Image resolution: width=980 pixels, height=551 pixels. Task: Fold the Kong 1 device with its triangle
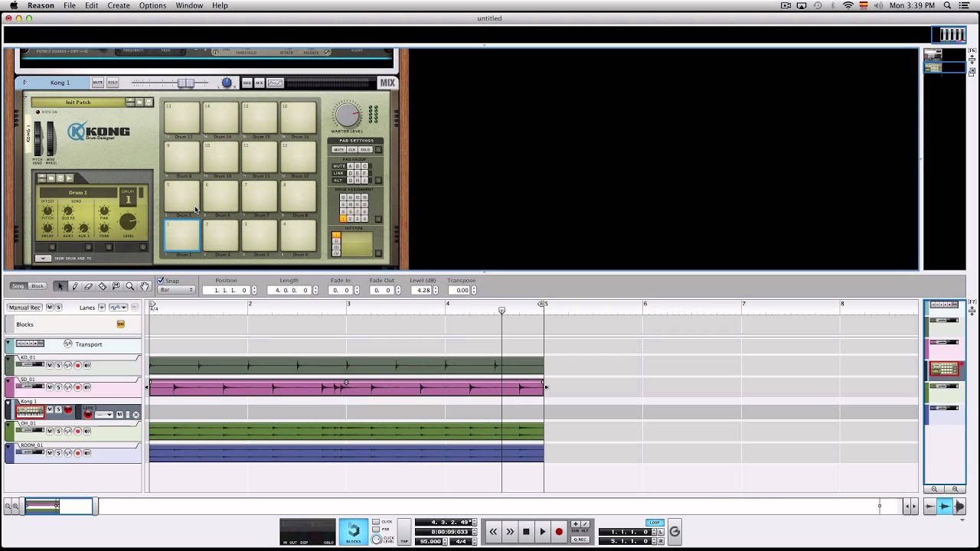(24, 83)
